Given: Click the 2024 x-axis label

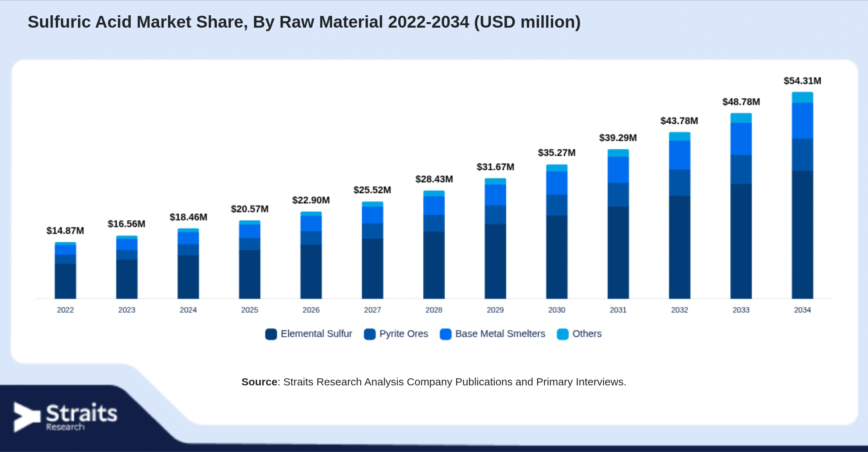Looking at the screenshot, I should click(188, 310).
